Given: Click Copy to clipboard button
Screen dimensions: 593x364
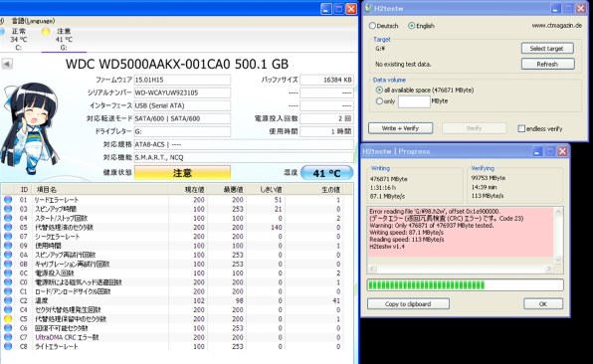Looking at the screenshot, I should tap(408, 304).
